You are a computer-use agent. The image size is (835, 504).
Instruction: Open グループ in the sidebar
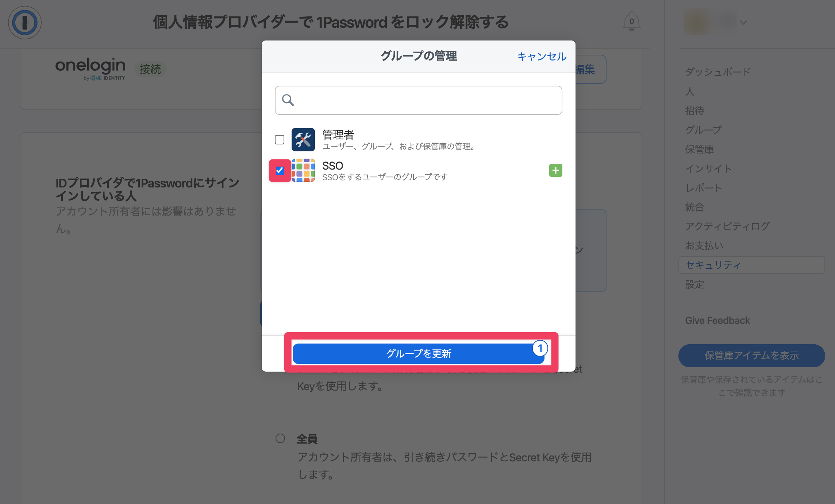point(703,130)
